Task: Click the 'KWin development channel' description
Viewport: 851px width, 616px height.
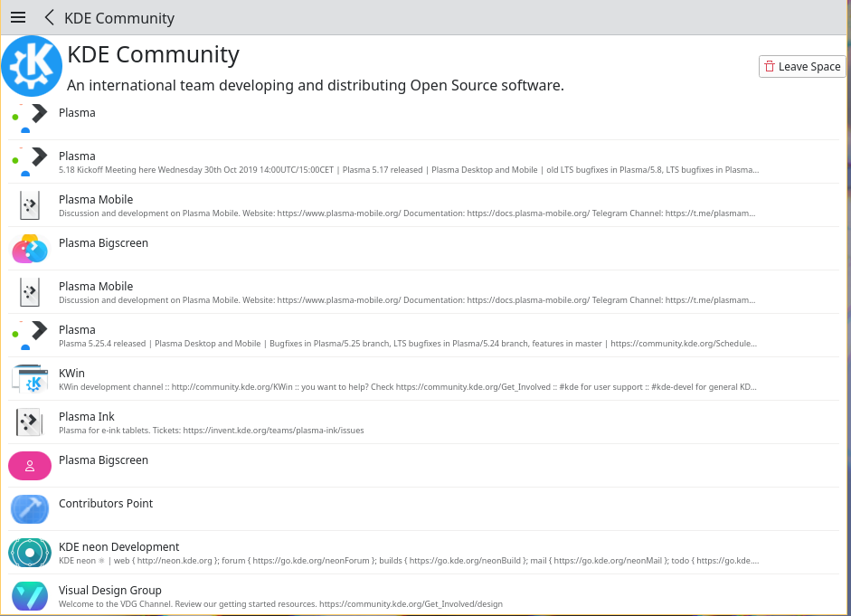Action: pos(408,387)
